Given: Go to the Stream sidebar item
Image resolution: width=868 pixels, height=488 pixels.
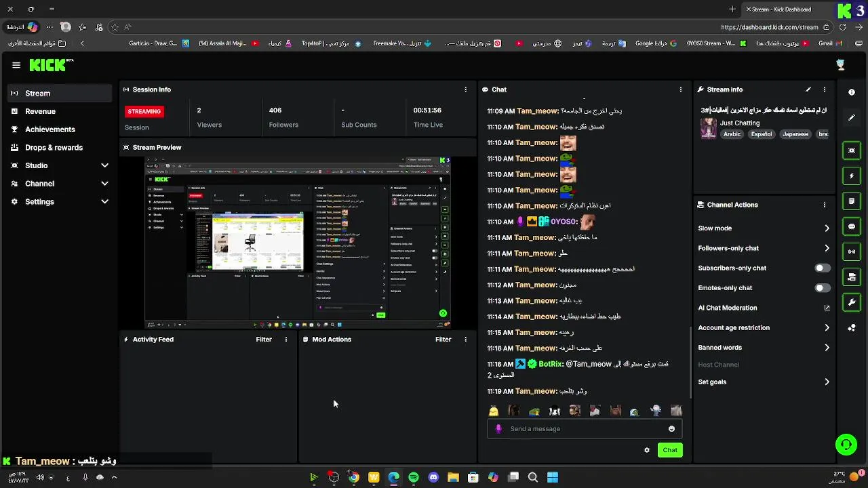Looking at the screenshot, I should click(60, 94).
